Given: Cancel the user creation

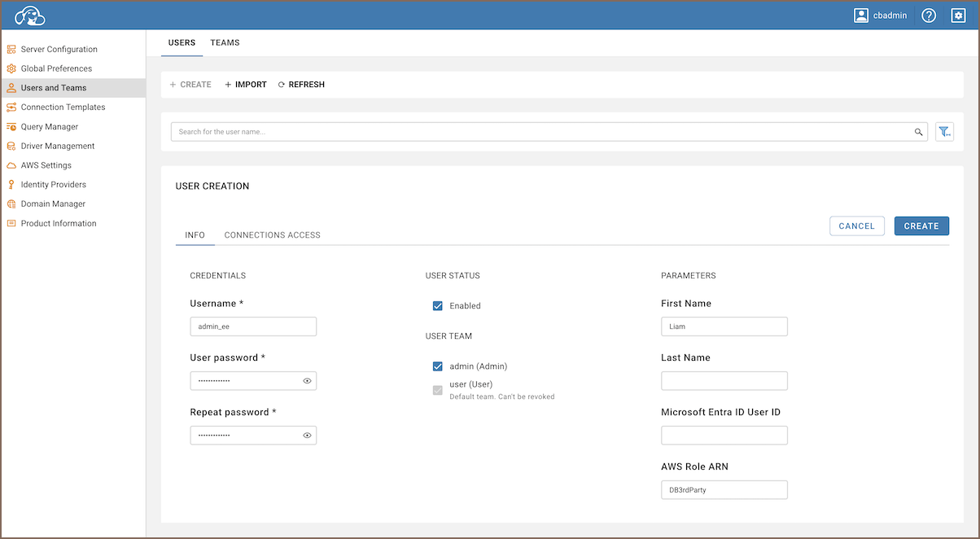Looking at the screenshot, I should coord(856,226).
